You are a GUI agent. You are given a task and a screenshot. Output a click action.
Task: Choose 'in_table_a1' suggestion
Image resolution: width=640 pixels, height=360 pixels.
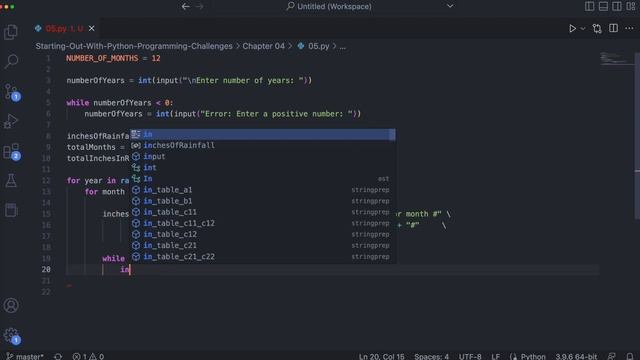tap(263, 190)
